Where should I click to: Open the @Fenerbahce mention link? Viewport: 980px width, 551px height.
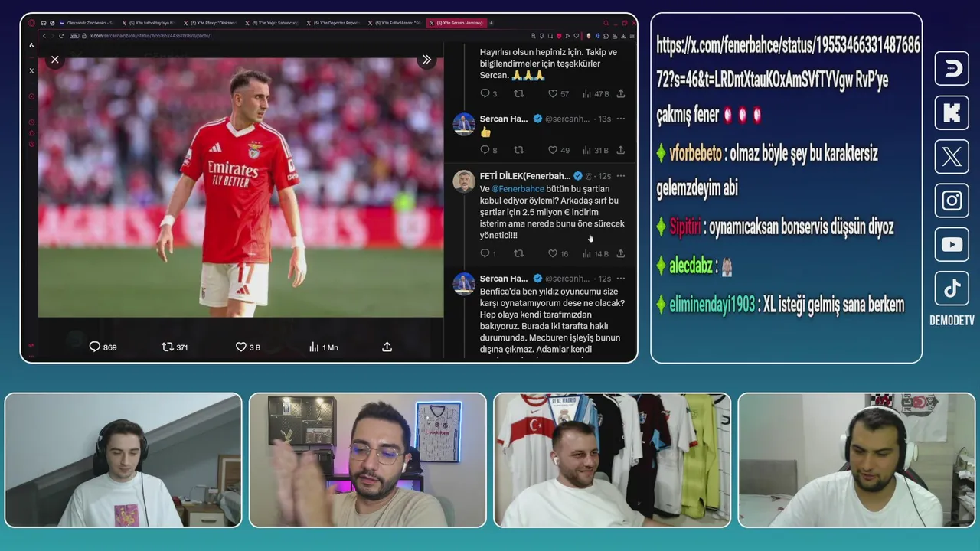518,189
